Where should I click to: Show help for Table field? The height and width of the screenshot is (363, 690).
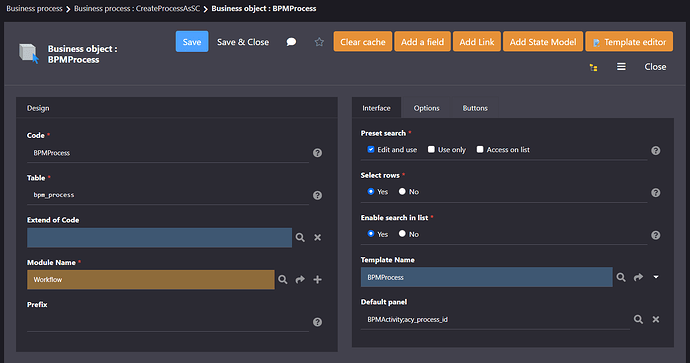point(317,195)
